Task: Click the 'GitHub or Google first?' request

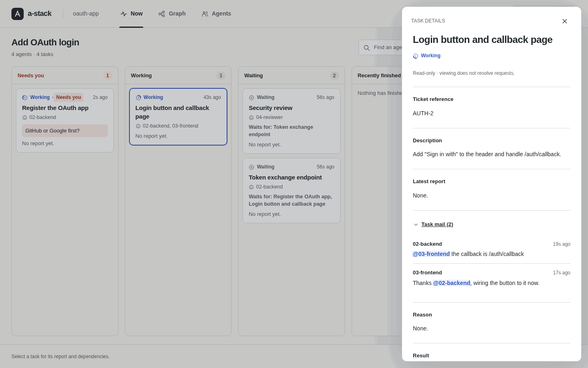Action: 65,131
